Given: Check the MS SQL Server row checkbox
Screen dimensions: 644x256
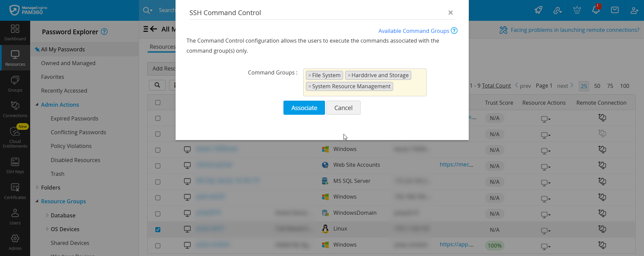Looking at the screenshot, I should point(158,182).
